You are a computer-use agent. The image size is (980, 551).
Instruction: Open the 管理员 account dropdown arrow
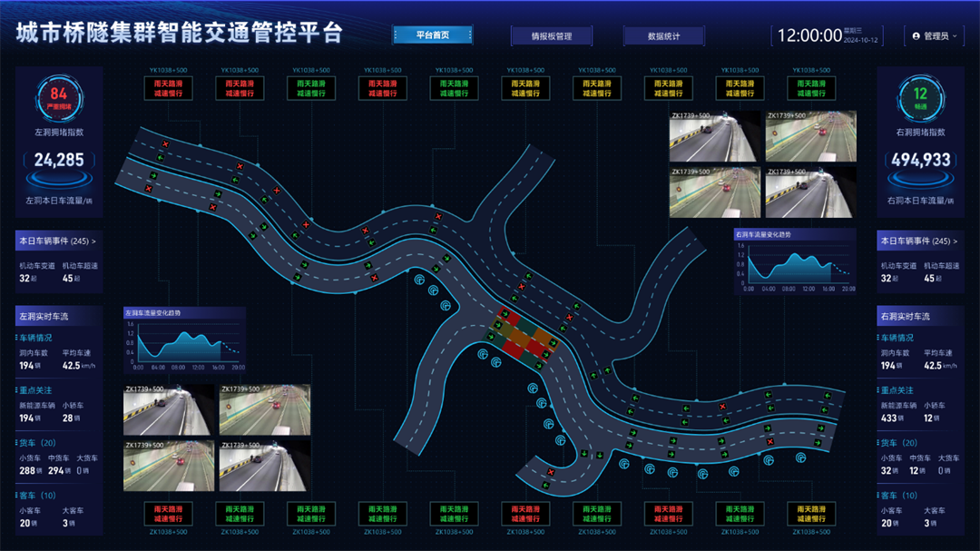[955, 36]
